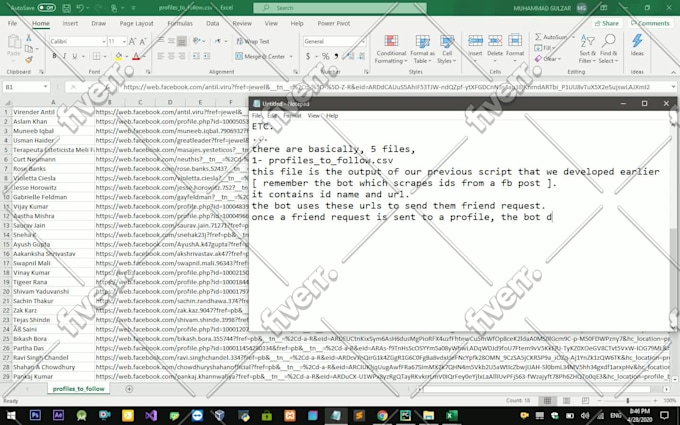Expand the Name Box dropdown arrow

(45, 87)
